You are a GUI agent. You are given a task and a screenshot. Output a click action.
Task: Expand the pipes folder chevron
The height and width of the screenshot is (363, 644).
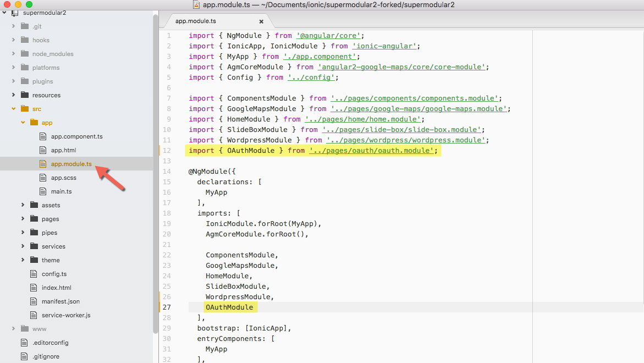click(x=23, y=233)
